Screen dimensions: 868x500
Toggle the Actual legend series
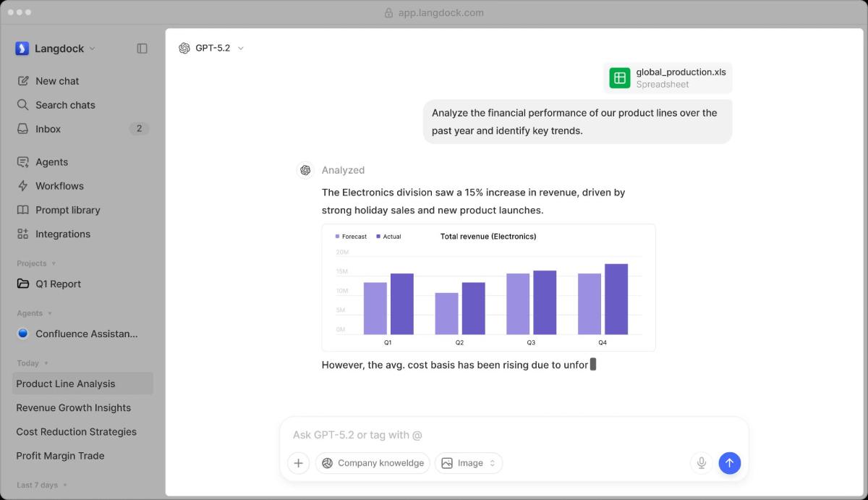389,237
